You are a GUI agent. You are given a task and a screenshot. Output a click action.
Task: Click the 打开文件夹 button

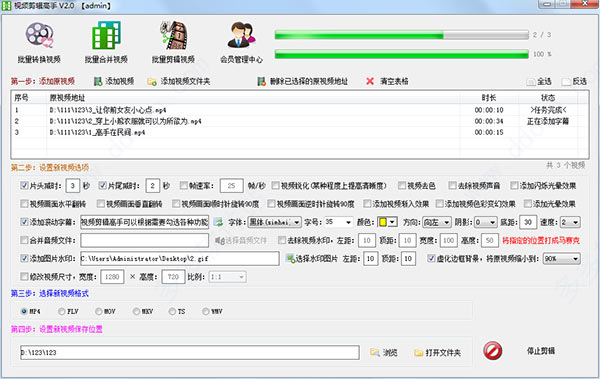coord(437,353)
